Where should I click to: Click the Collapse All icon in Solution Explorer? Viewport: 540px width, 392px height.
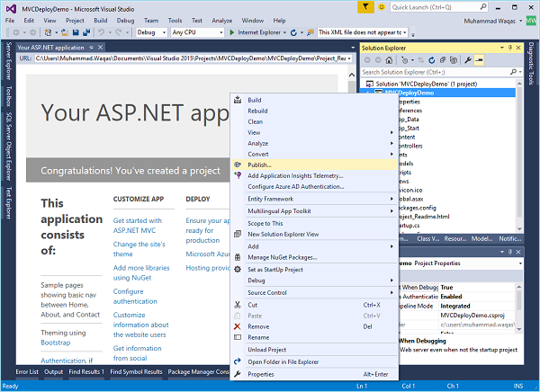pyautogui.click(x=443, y=60)
